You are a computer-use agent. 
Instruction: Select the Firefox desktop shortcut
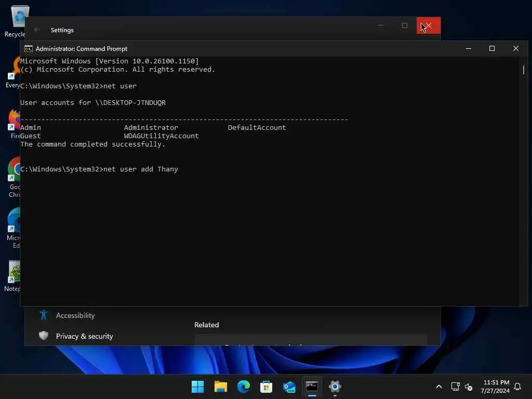(x=13, y=124)
